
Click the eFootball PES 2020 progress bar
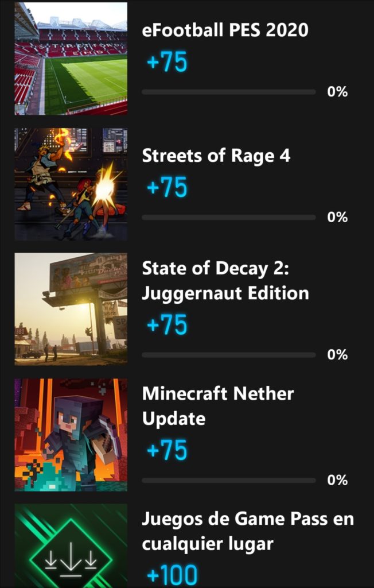click(228, 92)
